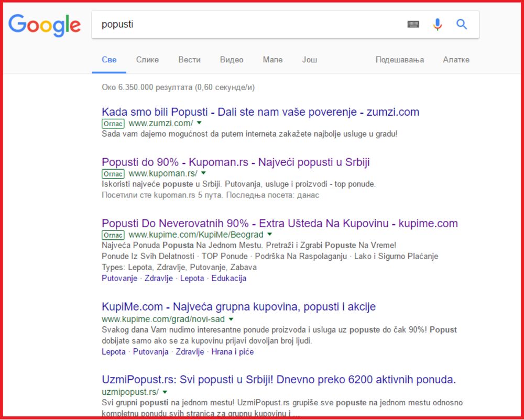Open the Алатке tools menu
Image resolution: width=524 pixels, height=420 pixels.
click(x=456, y=60)
